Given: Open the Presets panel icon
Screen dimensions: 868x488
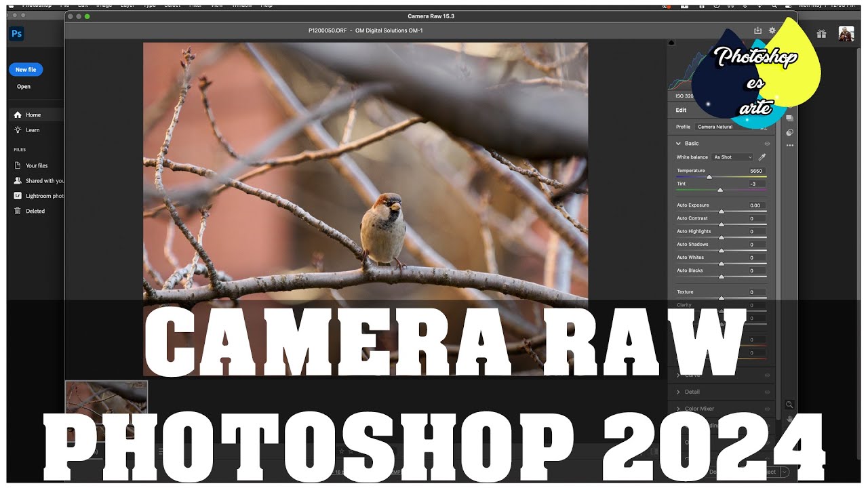Looking at the screenshot, I should coord(790,132).
